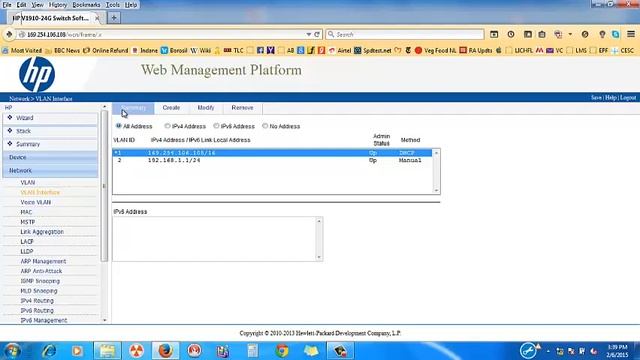Screen dimensions: 640x360
Task: Click the downloads toolbar icon
Action: [x=494, y=34]
